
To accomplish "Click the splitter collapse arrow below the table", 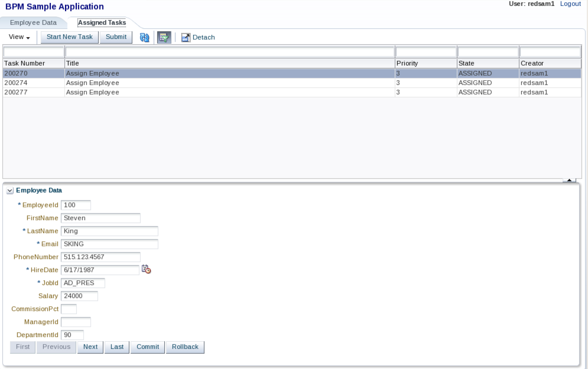I will coord(569,180).
